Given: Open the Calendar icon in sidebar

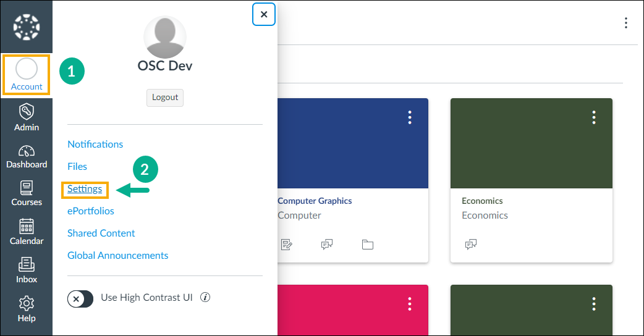Looking at the screenshot, I should (27, 226).
